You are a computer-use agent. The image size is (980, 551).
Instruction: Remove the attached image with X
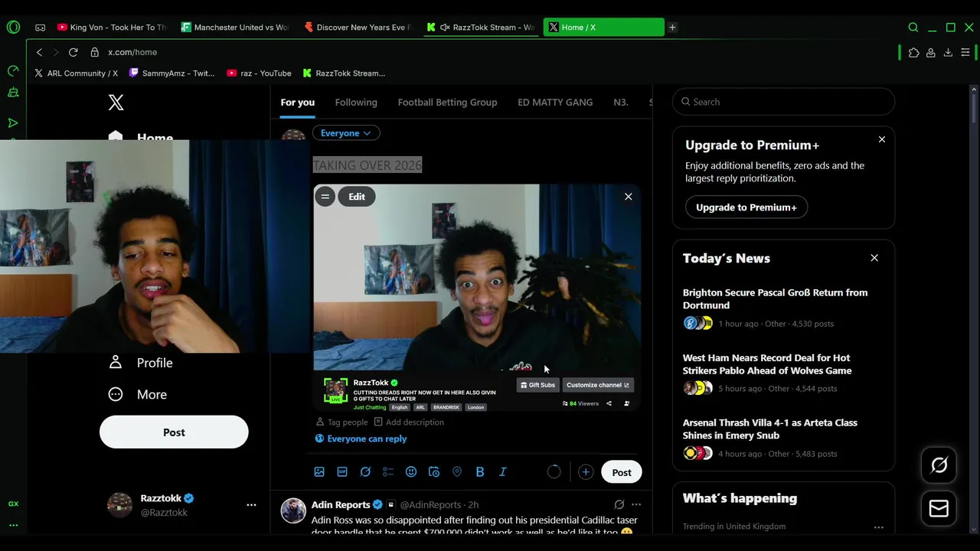tap(629, 197)
